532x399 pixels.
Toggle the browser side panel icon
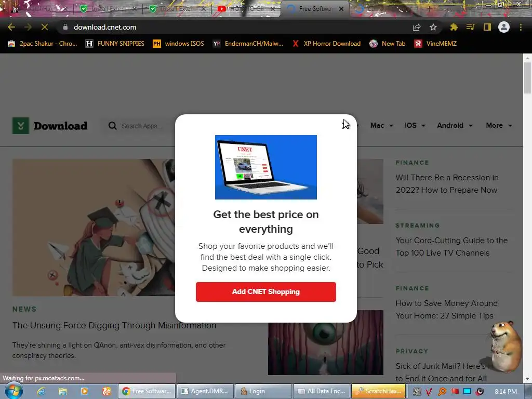tap(487, 27)
